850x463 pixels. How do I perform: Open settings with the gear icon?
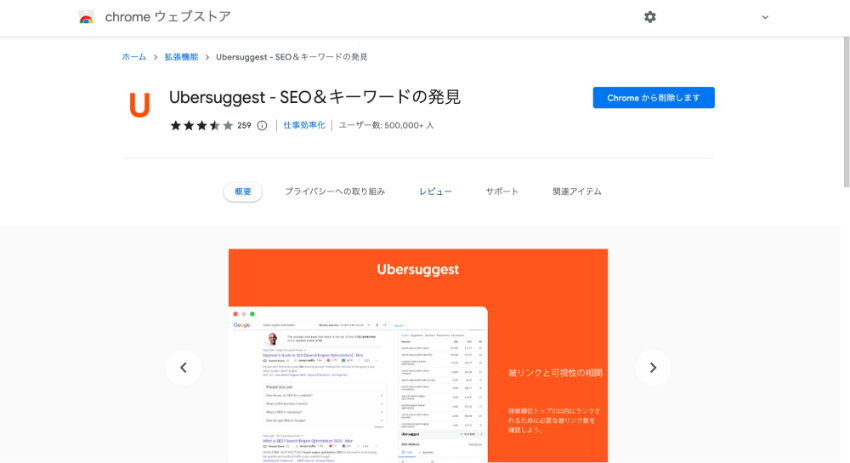tap(650, 17)
